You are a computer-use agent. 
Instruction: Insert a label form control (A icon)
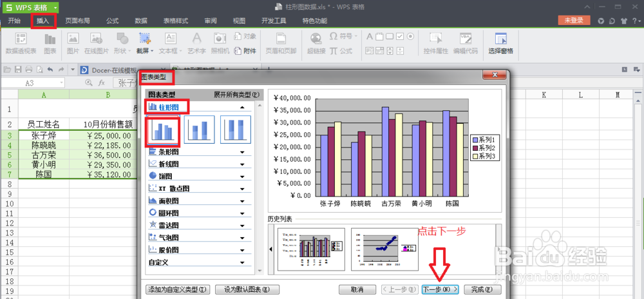(369, 37)
